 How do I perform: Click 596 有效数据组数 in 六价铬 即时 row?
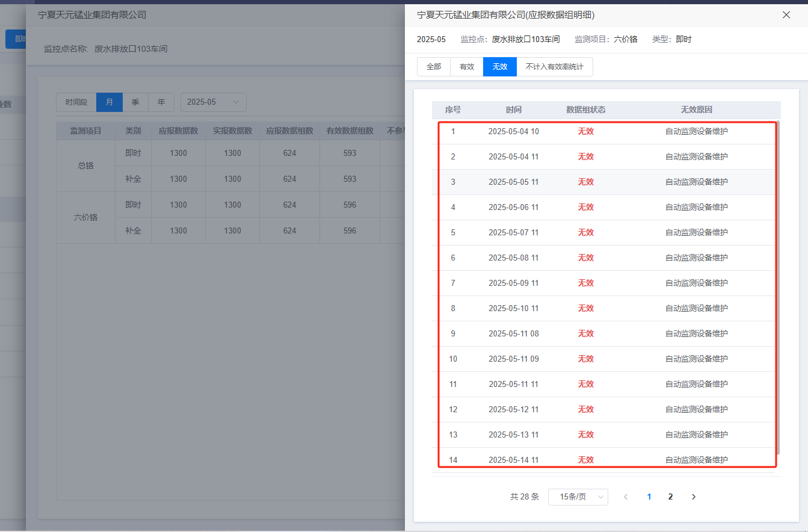(350, 205)
